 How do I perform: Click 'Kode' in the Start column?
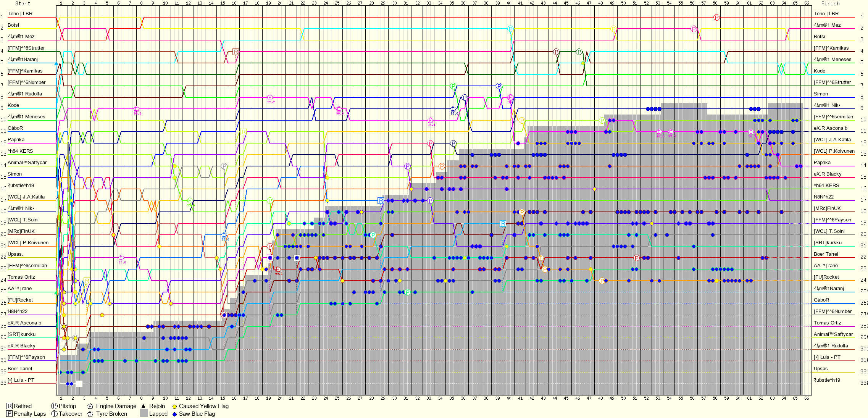13,105
